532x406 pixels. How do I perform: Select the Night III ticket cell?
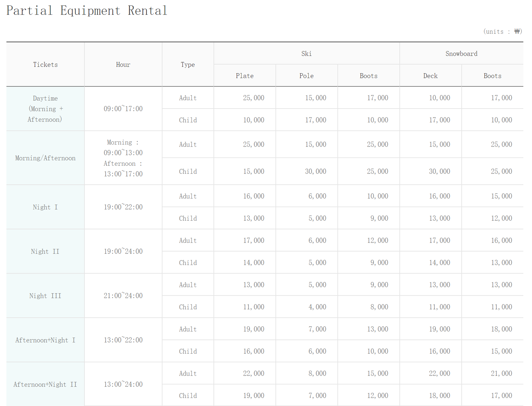click(x=45, y=296)
